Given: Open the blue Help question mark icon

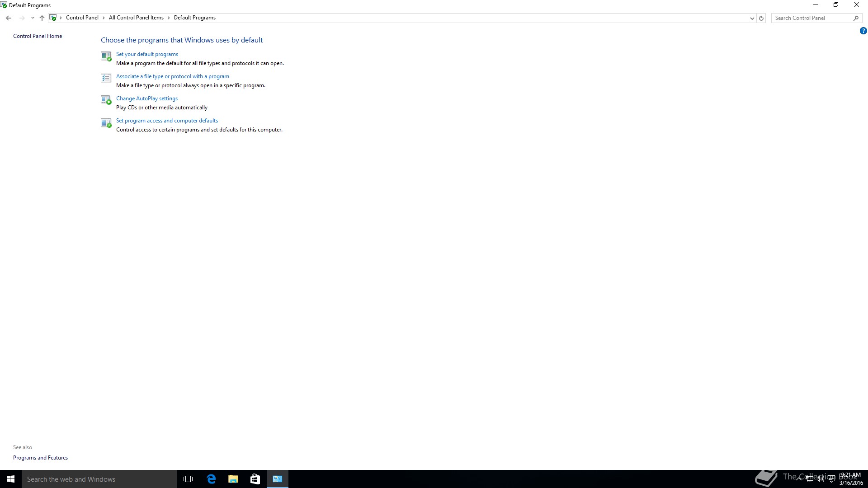Looking at the screenshot, I should (863, 31).
